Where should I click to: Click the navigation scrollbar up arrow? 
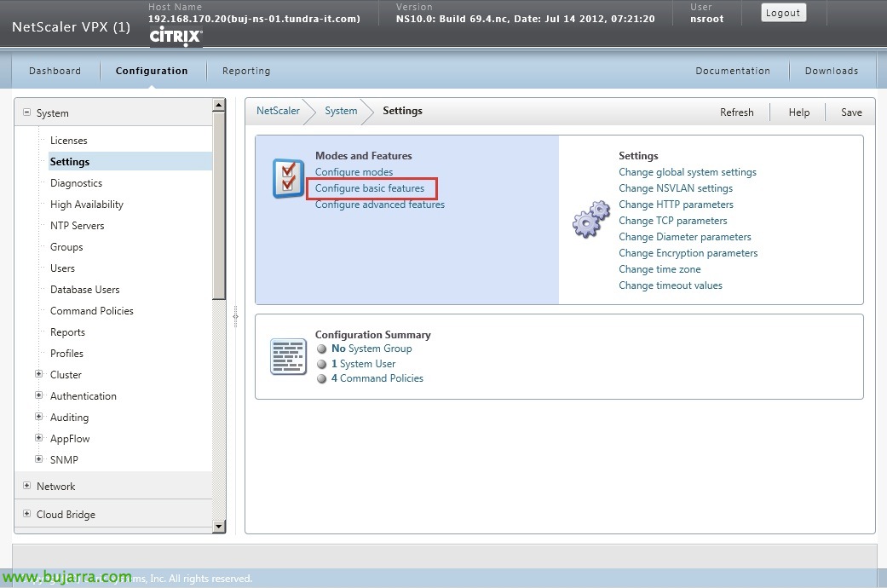pyautogui.click(x=219, y=105)
